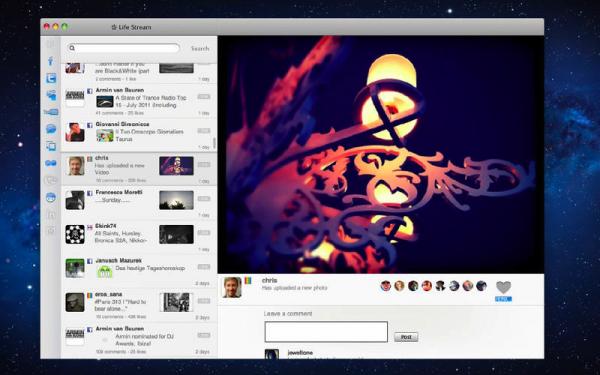
Task: Click the Search button
Action: coord(200,49)
